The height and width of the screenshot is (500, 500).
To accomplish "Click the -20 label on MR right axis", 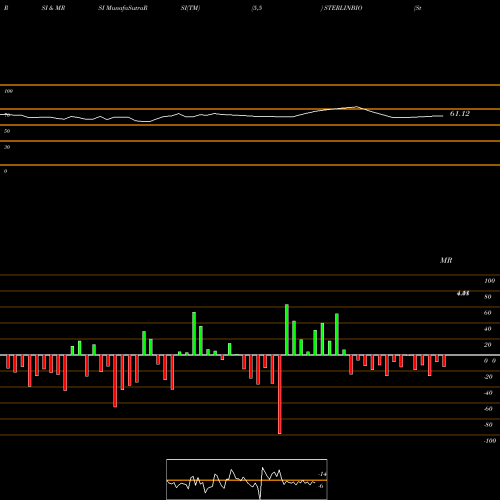I will 488,377.
